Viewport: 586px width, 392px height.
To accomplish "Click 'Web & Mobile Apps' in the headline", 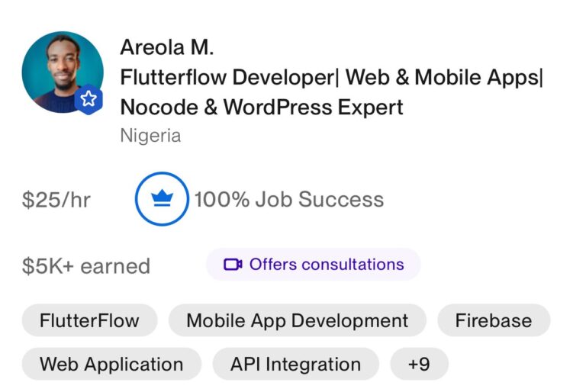I will [x=442, y=77].
